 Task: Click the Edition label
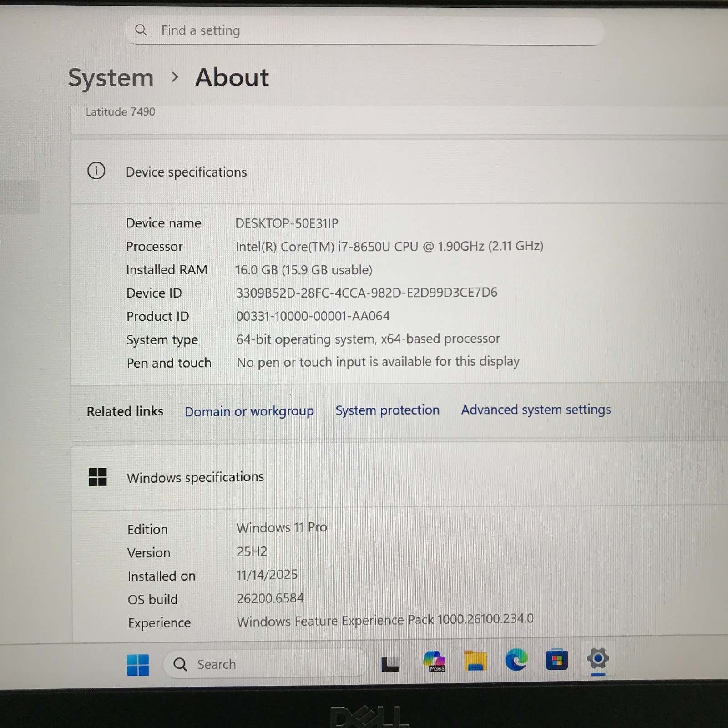point(148,530)
